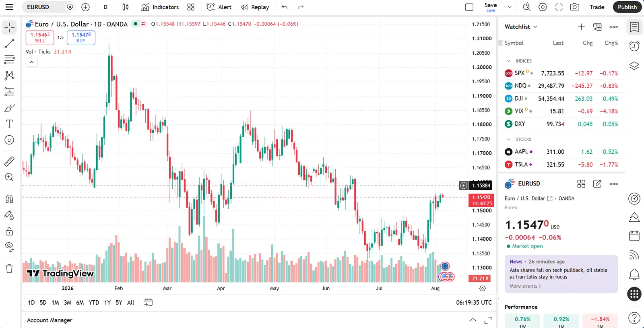Collapse the INDICES watchlist section
The image size is (644, 328).
point(508,61)
